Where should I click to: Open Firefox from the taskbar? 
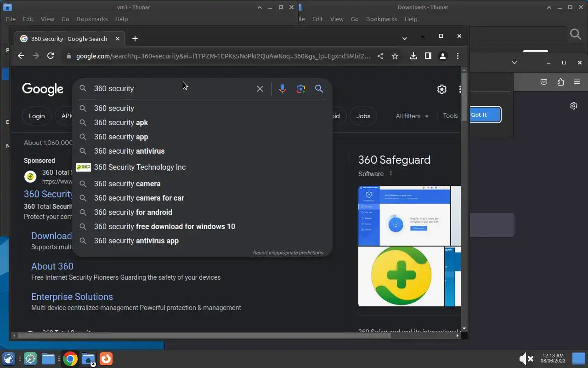point(106,359)
